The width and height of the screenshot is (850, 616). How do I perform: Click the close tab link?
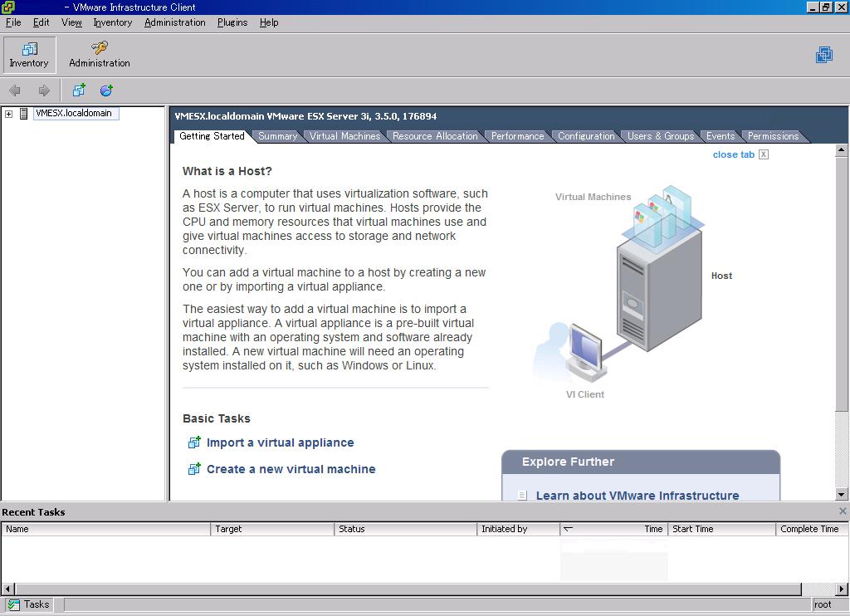[734, 154]
